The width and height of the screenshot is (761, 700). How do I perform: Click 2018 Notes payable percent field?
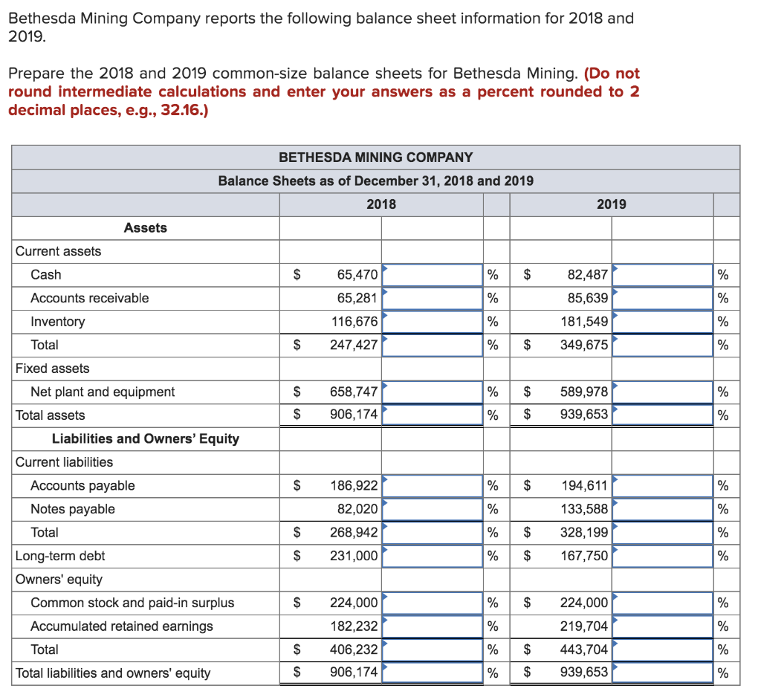coord(432,509)
